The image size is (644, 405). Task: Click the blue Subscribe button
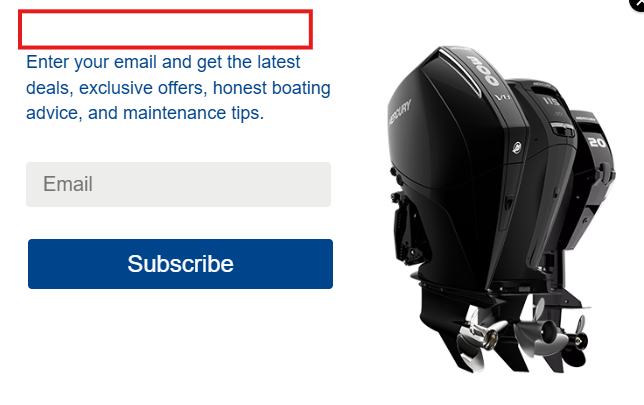point(180,264)
